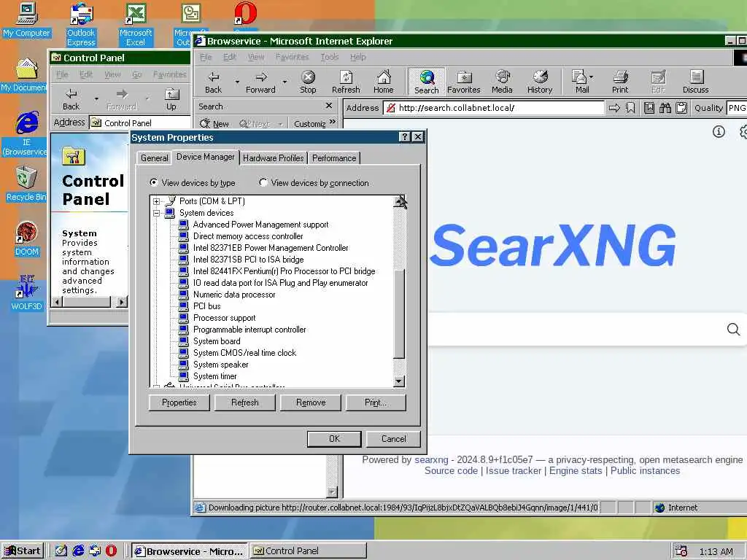The width and height of the screenshot is (747, 560).
Task: Select the System speaker device
Action: coord(220,365)
